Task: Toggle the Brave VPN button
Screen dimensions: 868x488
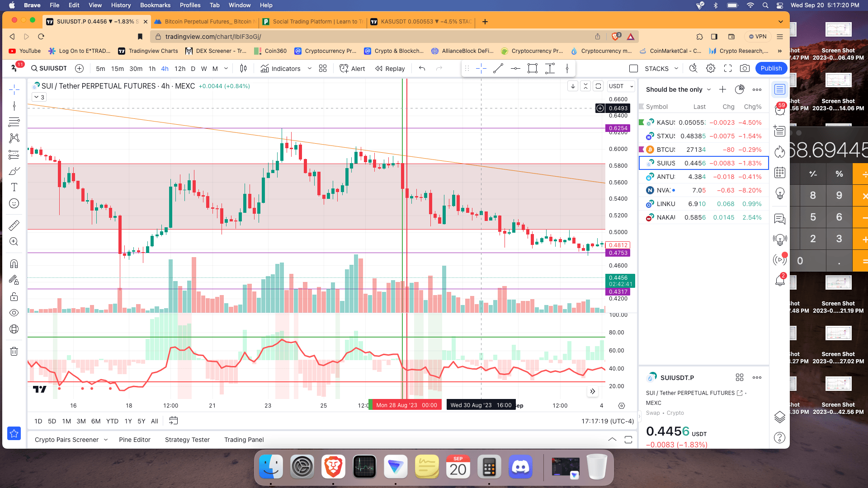Action: click(x=757, y=37)
